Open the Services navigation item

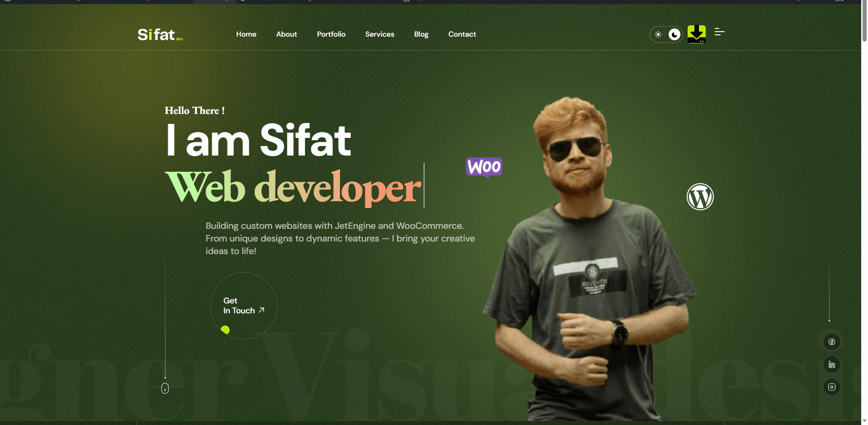(379, 34)
